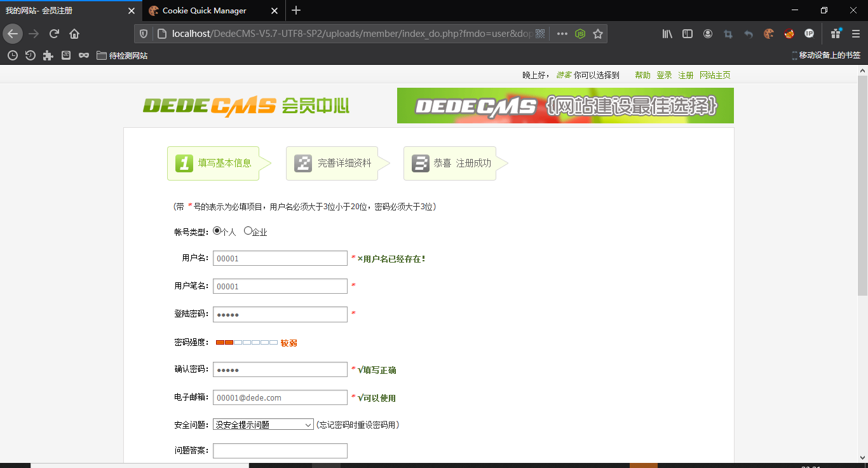Click the password strength indicator bar
This screenshot has height=468, width=868.
coord(247,341)
